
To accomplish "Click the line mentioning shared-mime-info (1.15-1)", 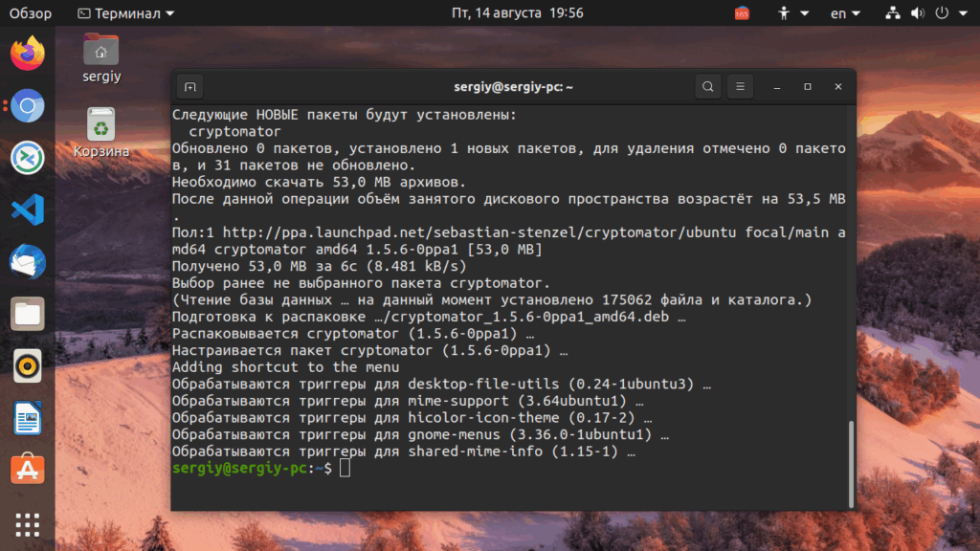I will pos(404,452).
